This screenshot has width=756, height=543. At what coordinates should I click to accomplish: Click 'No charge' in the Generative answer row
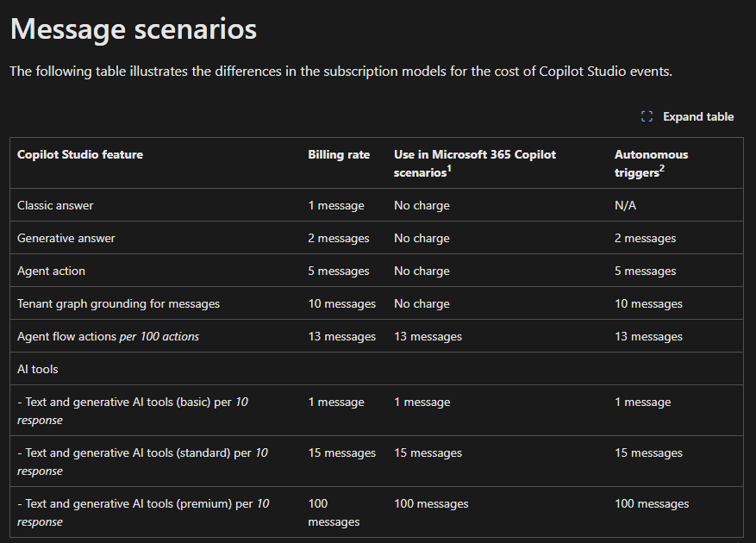(x=422, y=238)
